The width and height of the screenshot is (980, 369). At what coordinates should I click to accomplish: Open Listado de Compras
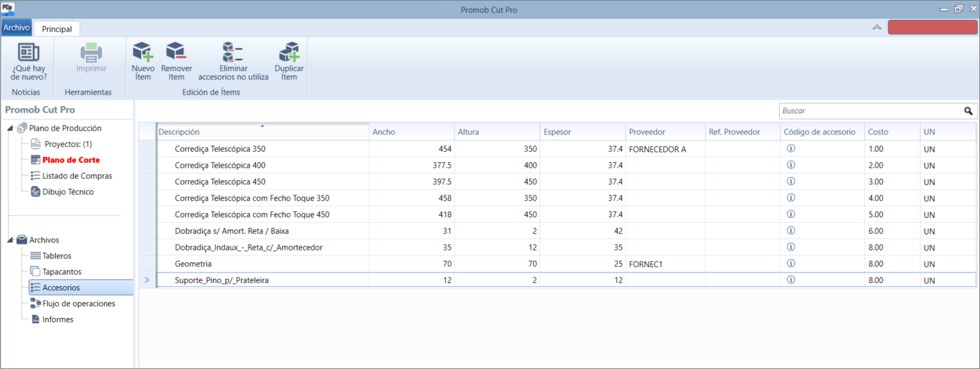(x=77, y=176)
